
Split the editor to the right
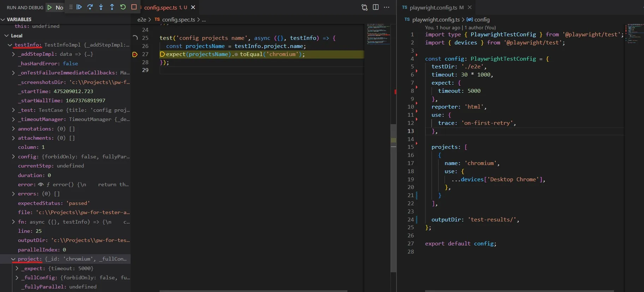click(376, 7)
